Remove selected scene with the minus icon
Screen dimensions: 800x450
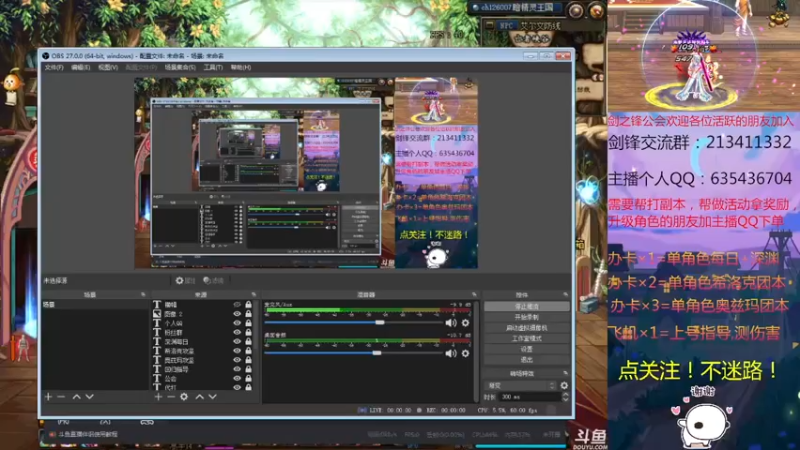(61, 396)
